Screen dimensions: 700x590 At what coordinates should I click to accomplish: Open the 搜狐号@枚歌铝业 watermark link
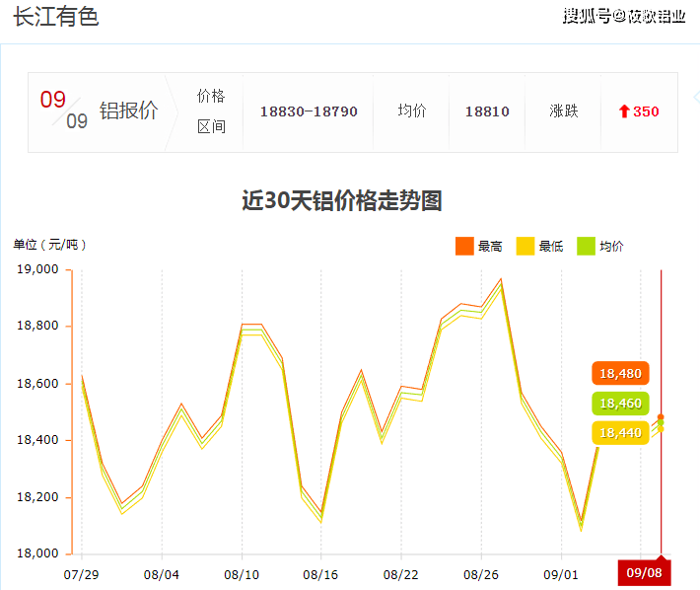click(623, 17)
